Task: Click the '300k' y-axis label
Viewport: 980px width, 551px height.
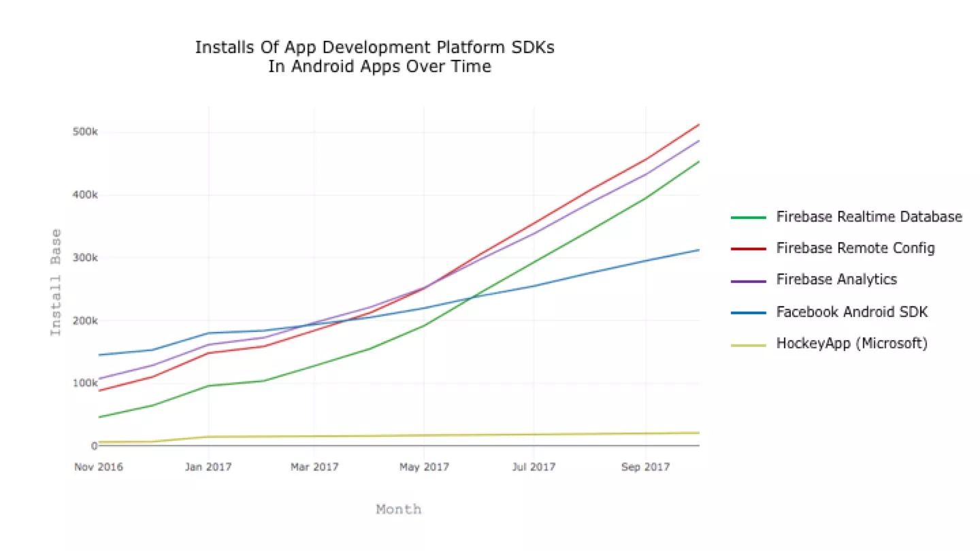Action: coord(85,258)
